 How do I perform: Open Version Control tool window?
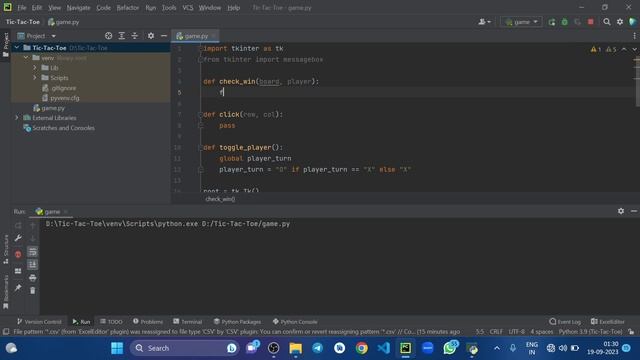[x=39, y=322]
